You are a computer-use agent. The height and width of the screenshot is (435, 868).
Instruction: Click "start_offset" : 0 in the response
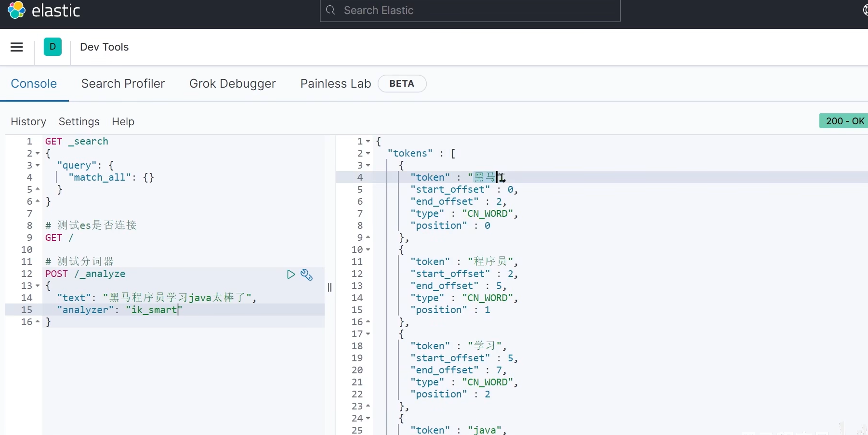click(464, 190)
